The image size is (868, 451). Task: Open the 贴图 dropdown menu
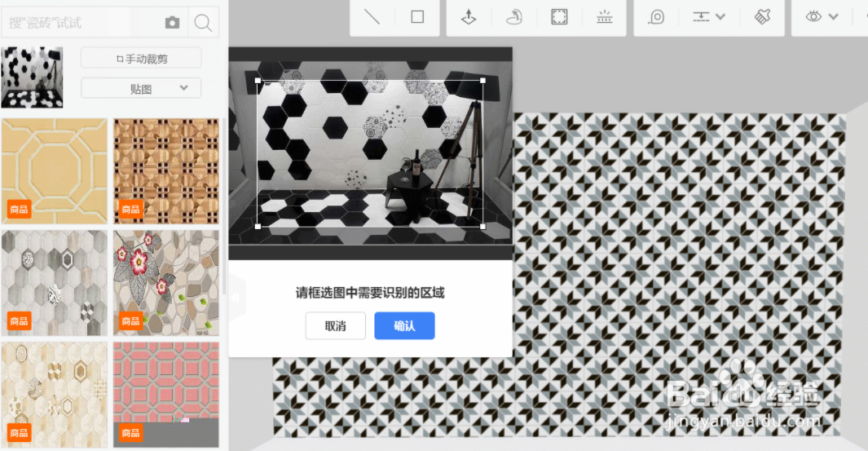(x=141, y=89)
